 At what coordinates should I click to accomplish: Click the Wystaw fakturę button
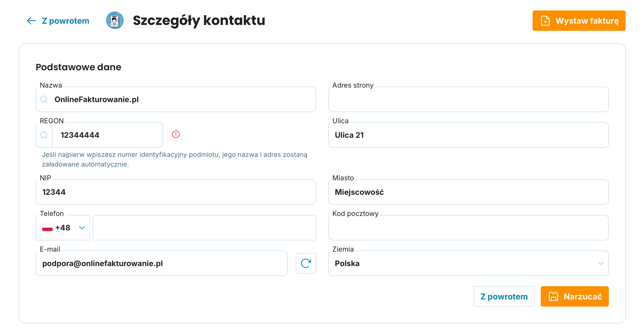[579, 21]
